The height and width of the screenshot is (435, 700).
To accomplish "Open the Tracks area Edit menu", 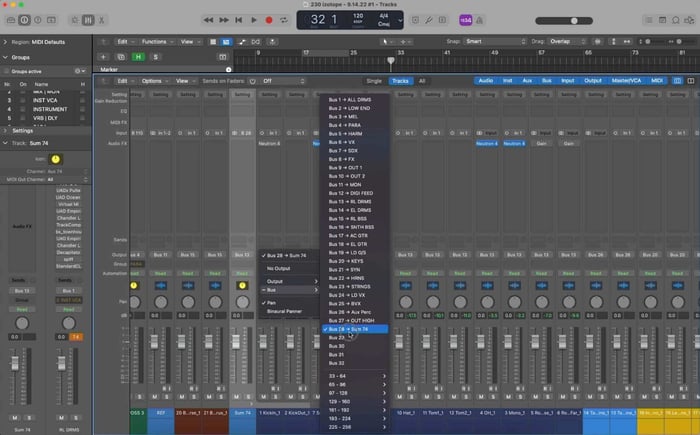I will point(125,42).
